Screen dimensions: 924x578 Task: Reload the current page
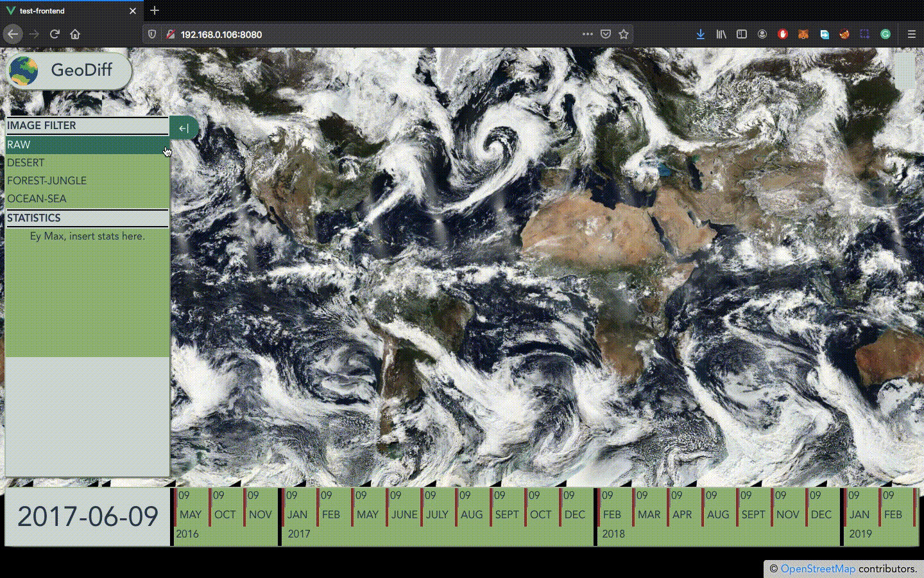tap(55, 34)
